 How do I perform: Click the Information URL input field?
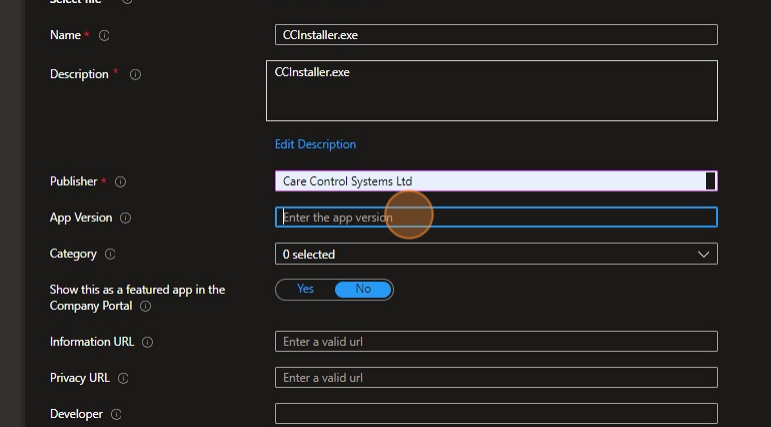[496, 342]
